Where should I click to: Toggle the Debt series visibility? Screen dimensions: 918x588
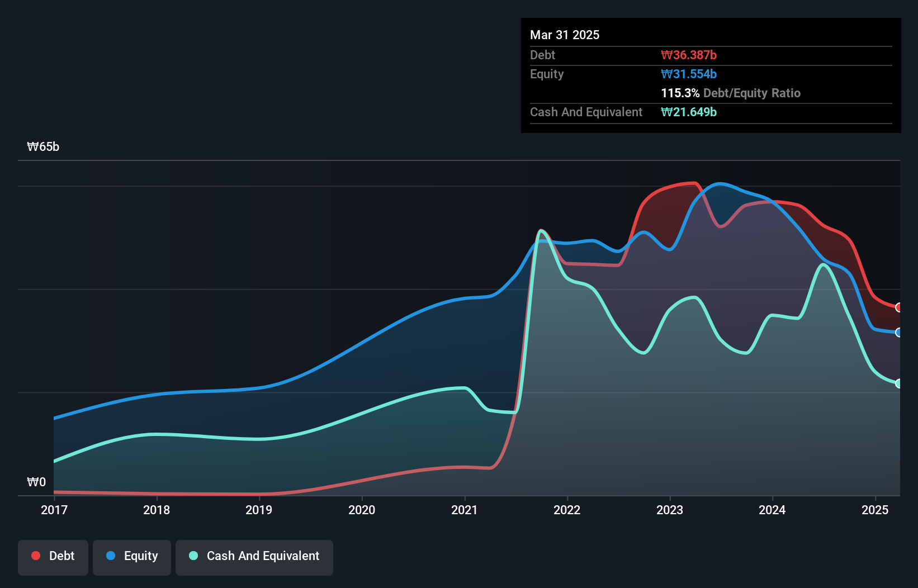point(53,556)
